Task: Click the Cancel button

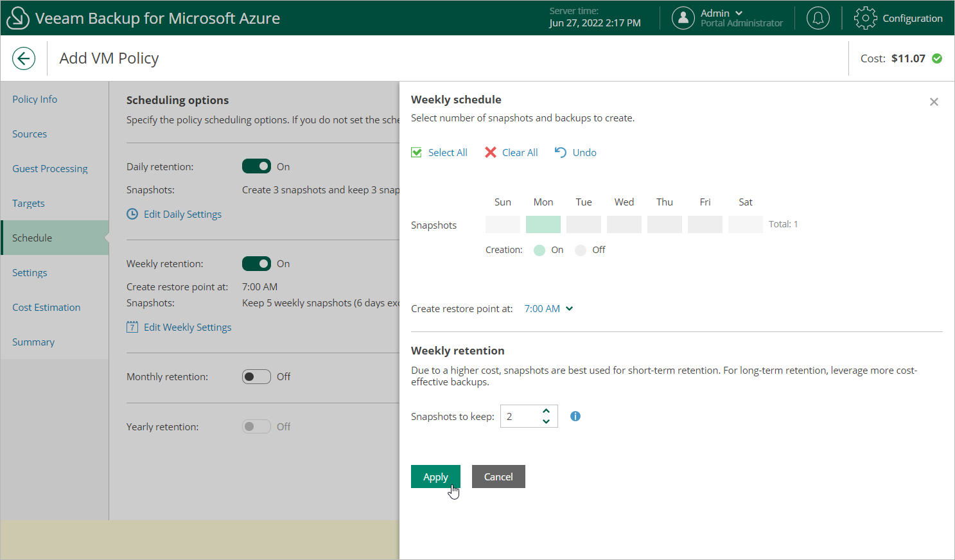Action: (x=498, y=477)
